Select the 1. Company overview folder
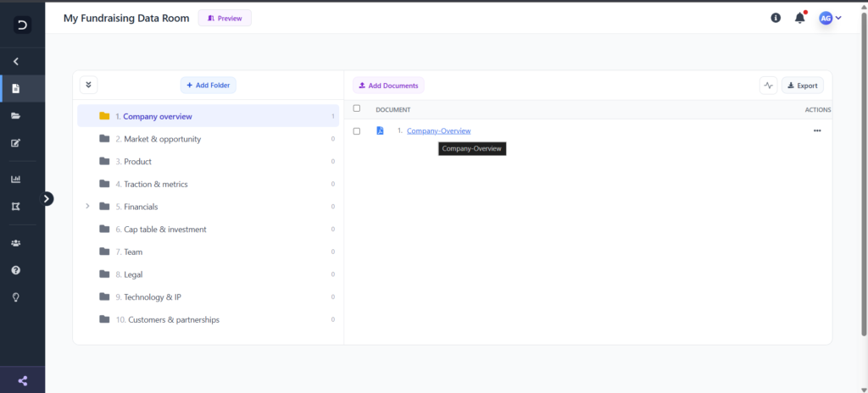Image resolution: width=868 pixels, height=393 pixels. coord(209,116)
